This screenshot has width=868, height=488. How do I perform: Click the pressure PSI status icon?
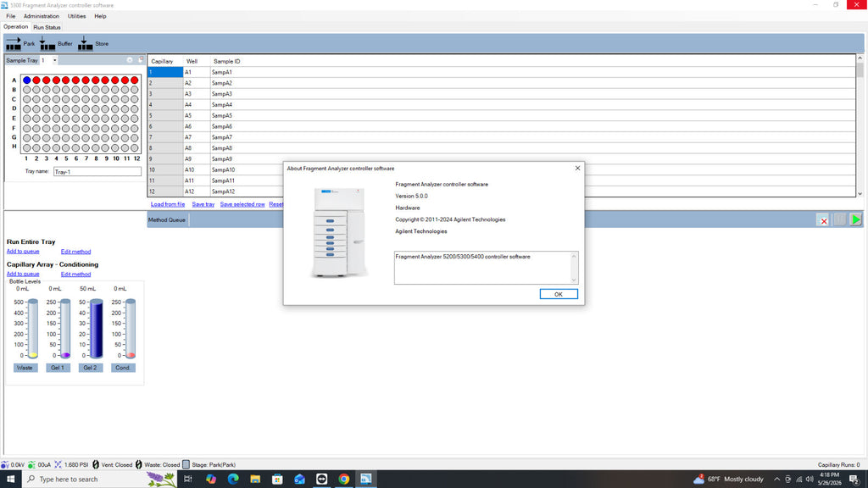(58, 465)
